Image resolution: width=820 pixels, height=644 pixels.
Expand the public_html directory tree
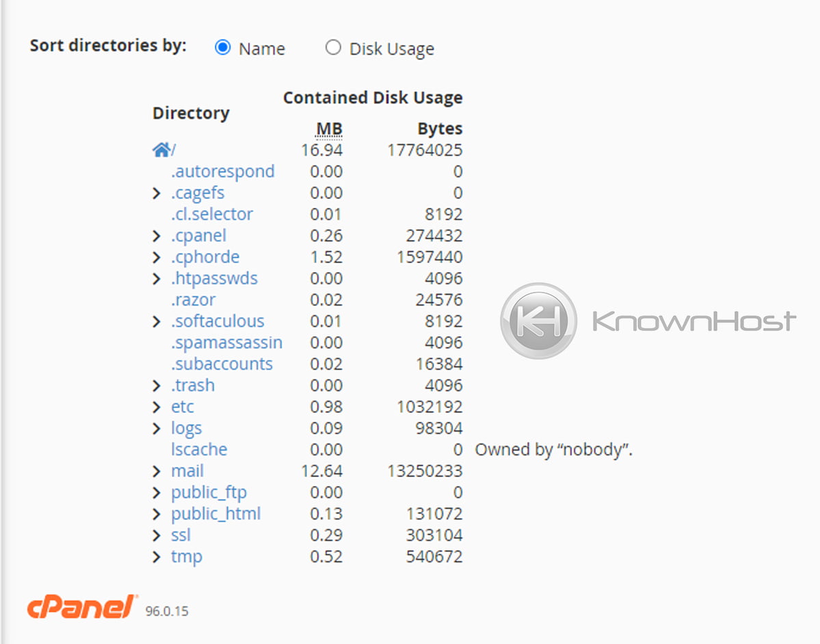pyautogui.click(x=157, y=513)
